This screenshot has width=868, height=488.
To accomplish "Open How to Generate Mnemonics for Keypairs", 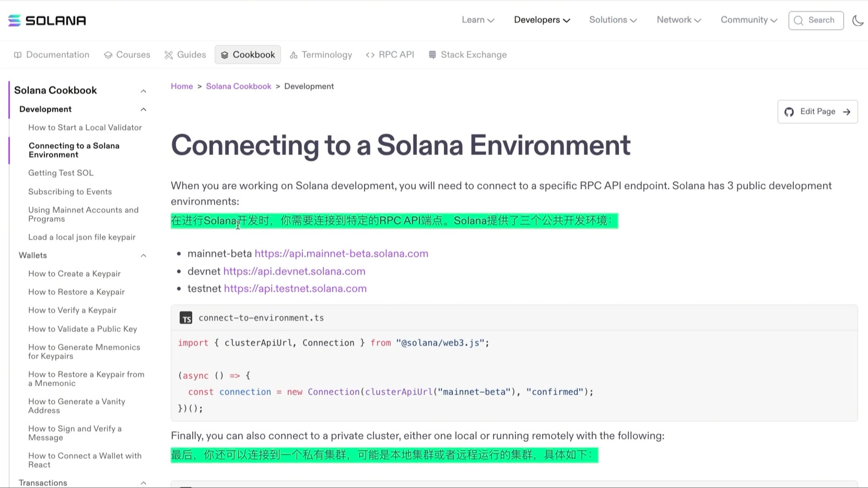I will 84,352.
